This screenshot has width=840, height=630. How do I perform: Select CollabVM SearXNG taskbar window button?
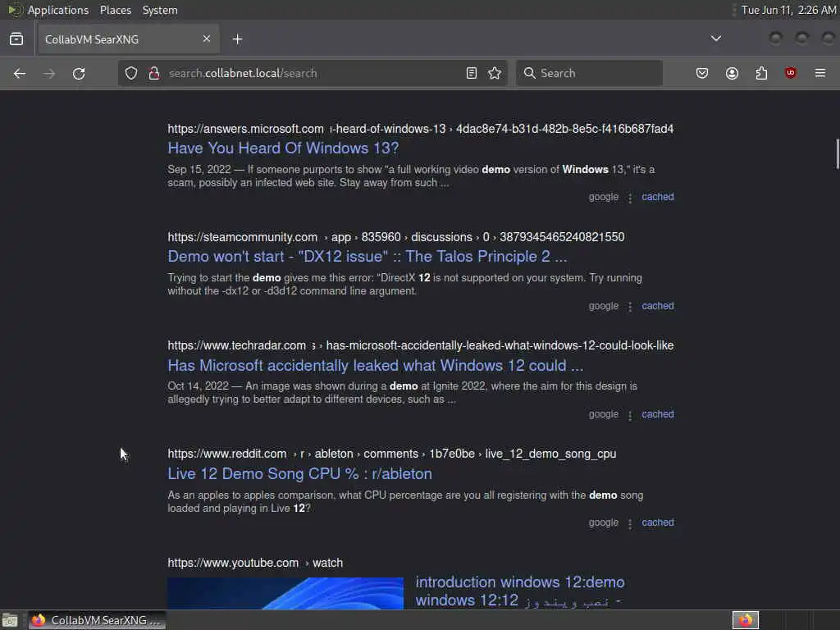(x=98, y=620)
